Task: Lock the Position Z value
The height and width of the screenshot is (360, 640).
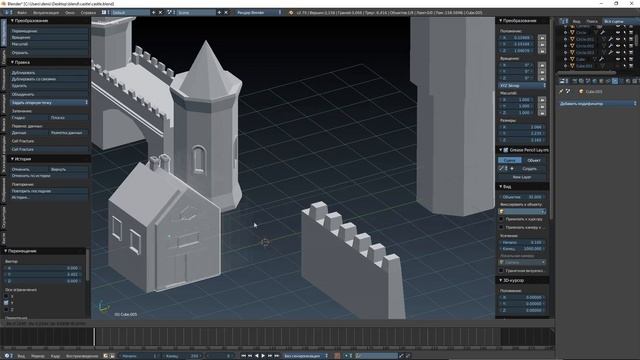Action: (x=542, y=51)
